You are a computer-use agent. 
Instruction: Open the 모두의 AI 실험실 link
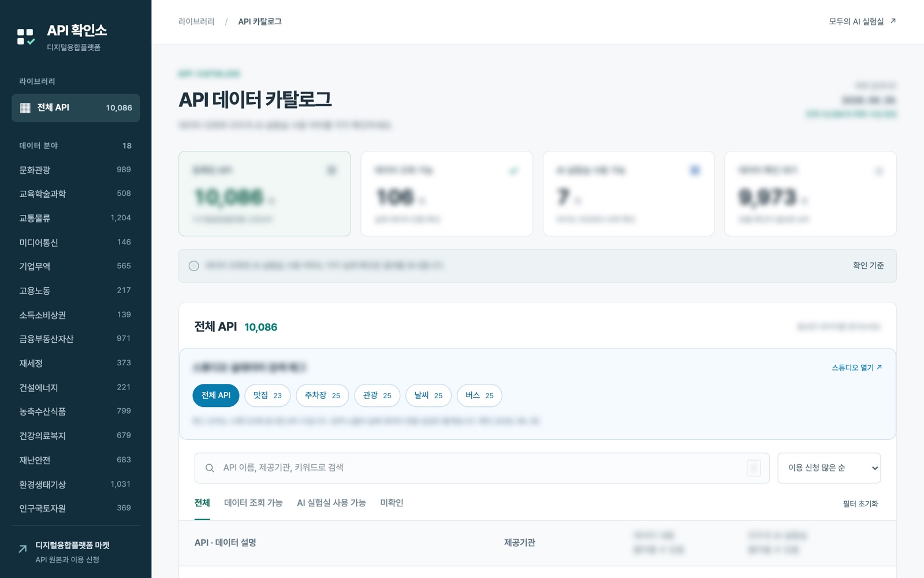tap(862, 21)
